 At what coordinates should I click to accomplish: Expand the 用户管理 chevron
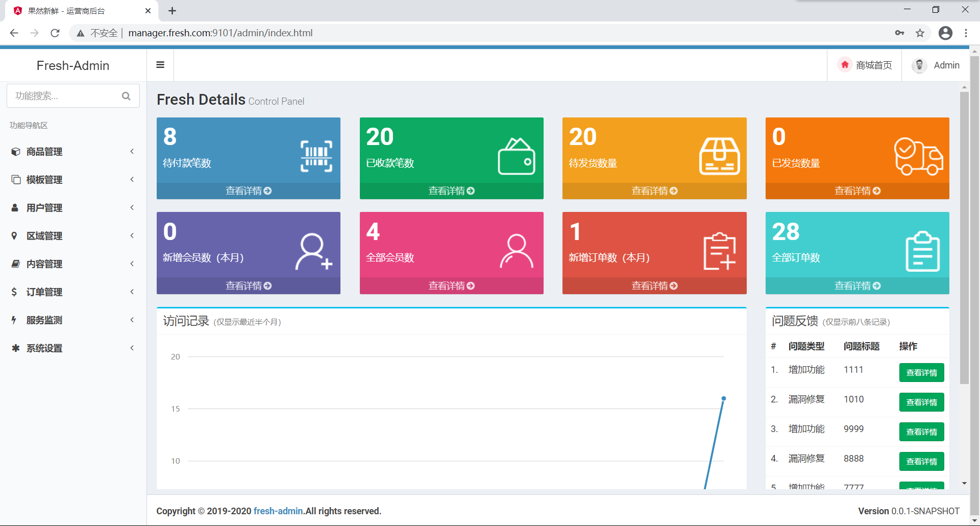pos(132,208)
